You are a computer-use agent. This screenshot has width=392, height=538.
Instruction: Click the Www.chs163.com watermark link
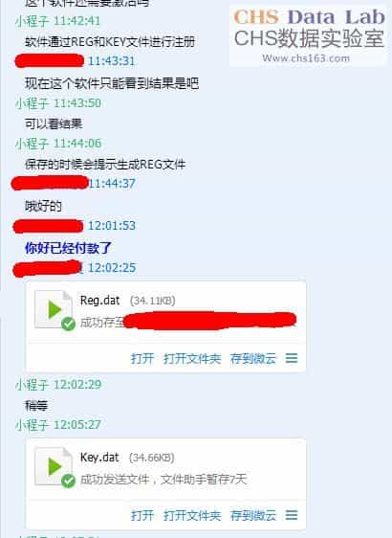306,58
